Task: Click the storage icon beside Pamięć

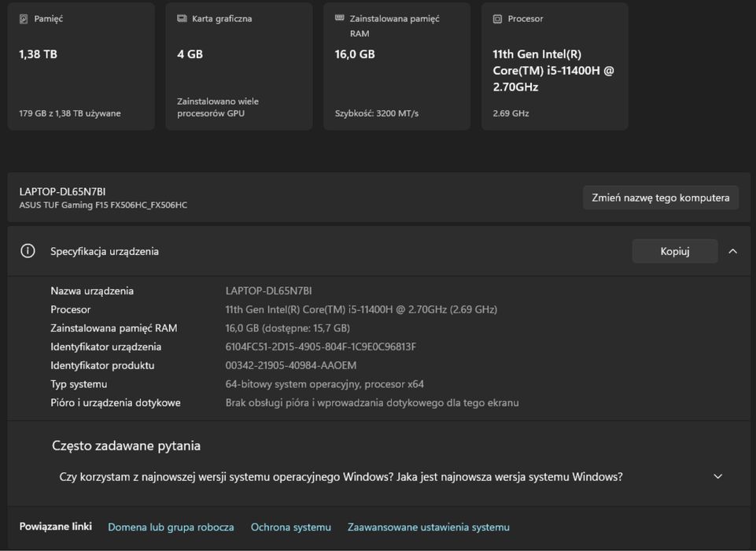Action: tap(23, 19)
